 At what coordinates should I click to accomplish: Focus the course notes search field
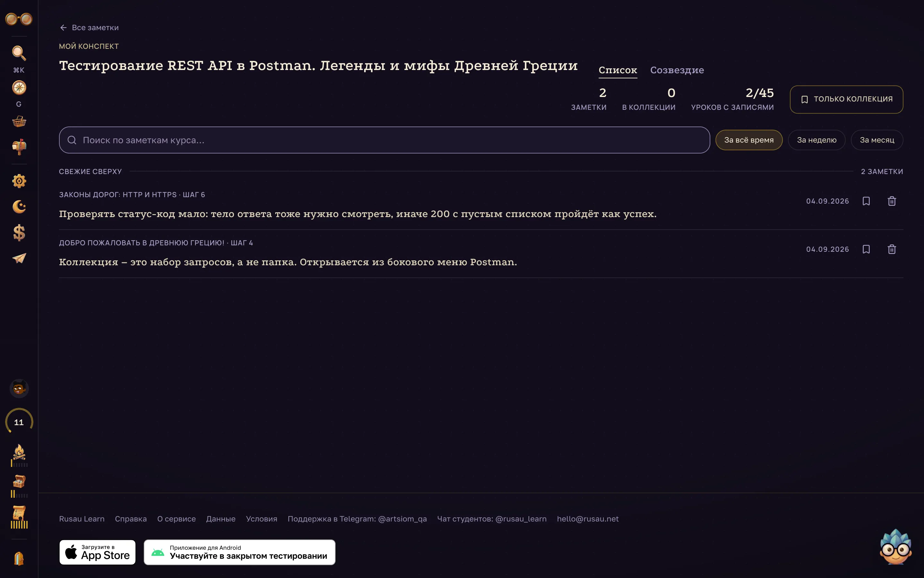click(x=384, y=140)
